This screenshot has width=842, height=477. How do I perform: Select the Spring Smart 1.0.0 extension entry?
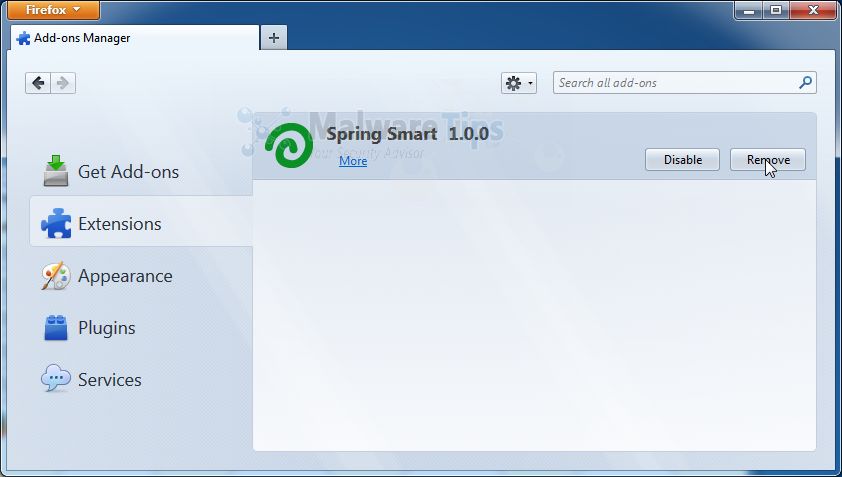(534, 146)
